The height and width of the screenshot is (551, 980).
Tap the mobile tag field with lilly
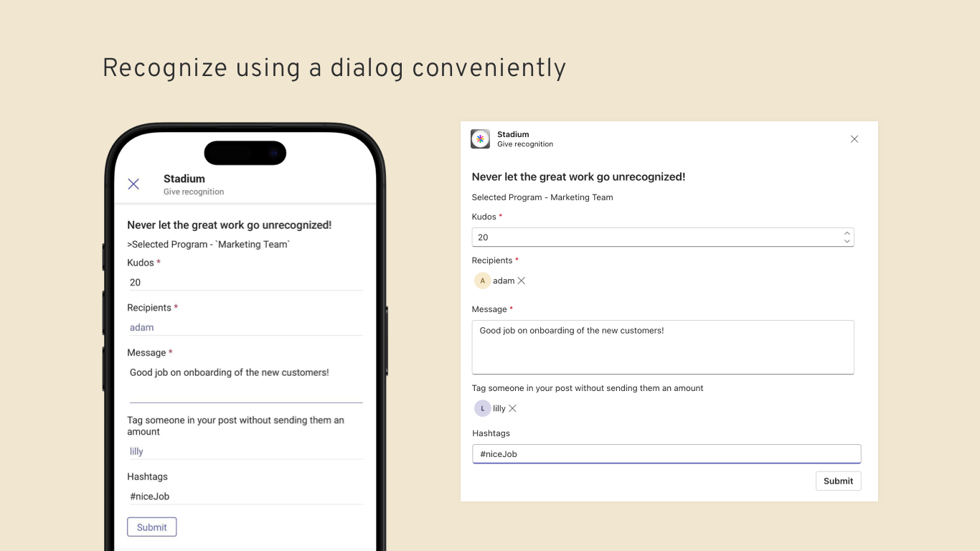(244, 452)
